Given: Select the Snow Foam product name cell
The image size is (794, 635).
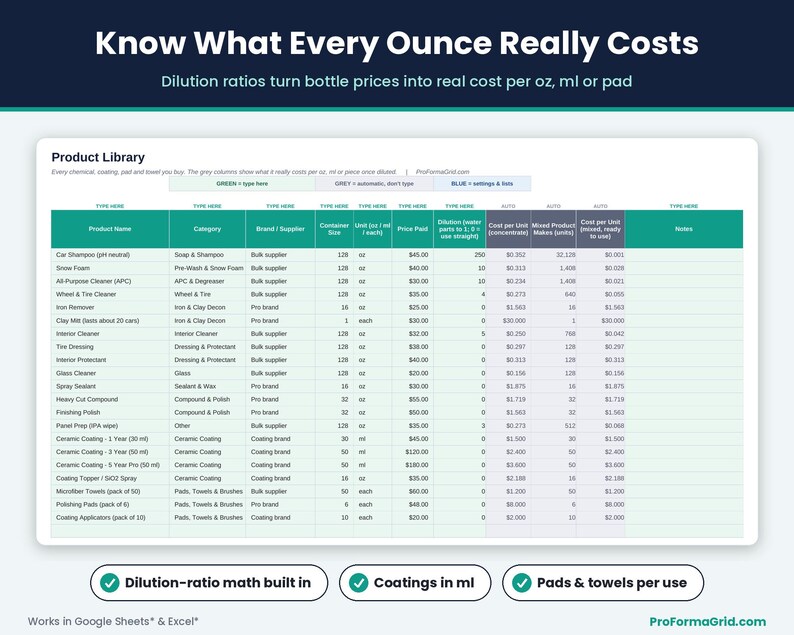Looking at the screenshot, I should [110, 268].
